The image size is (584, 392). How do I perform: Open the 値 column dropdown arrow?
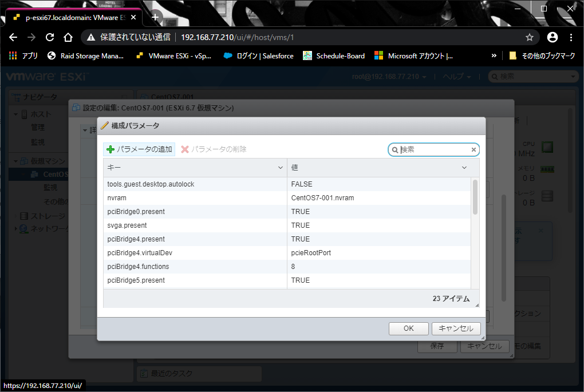pos(464,168)
